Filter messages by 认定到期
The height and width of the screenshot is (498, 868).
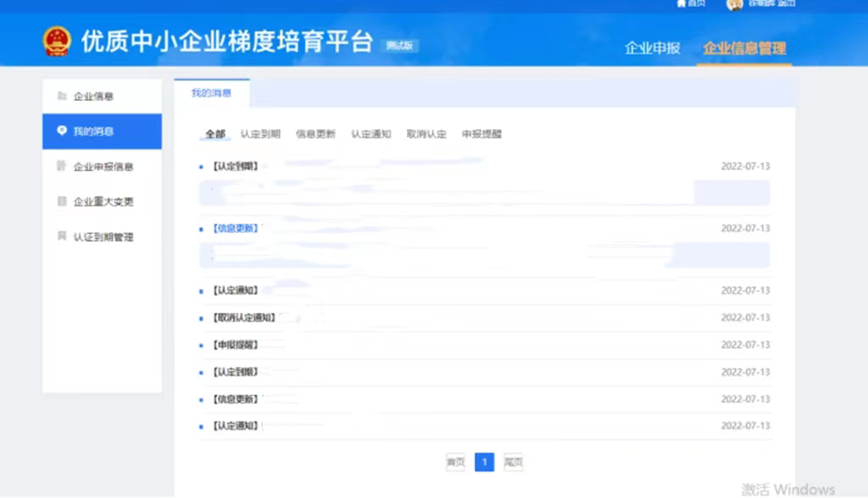click(259, 134)
